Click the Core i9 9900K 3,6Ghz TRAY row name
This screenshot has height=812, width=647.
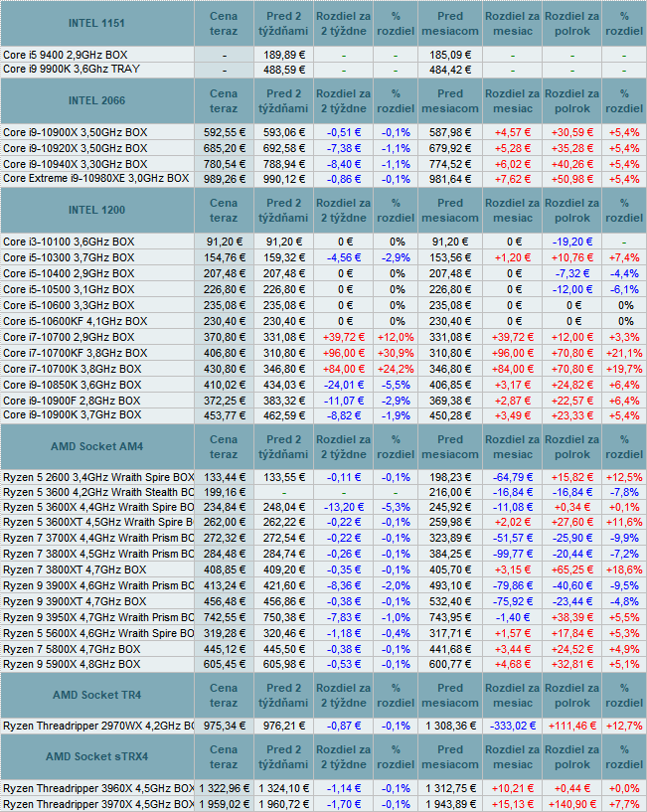coord(72,69)
